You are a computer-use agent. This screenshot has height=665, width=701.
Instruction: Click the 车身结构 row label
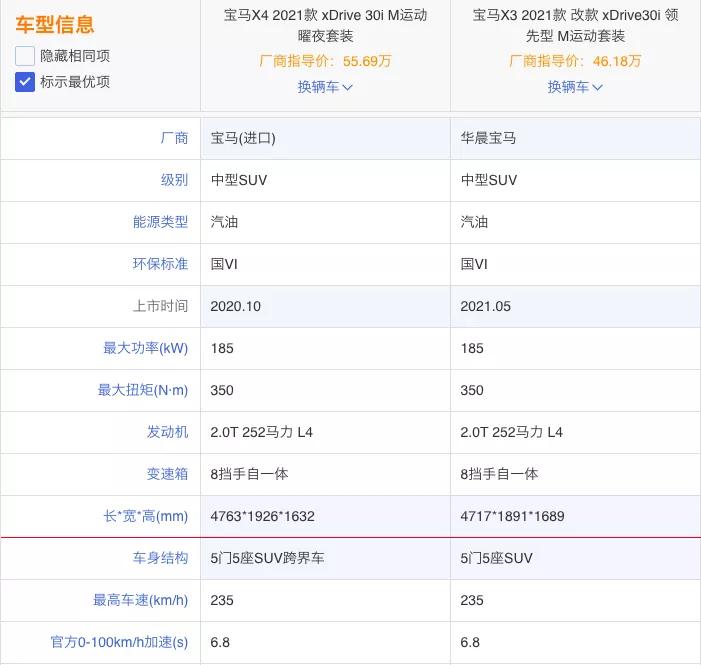pos(160,558)
